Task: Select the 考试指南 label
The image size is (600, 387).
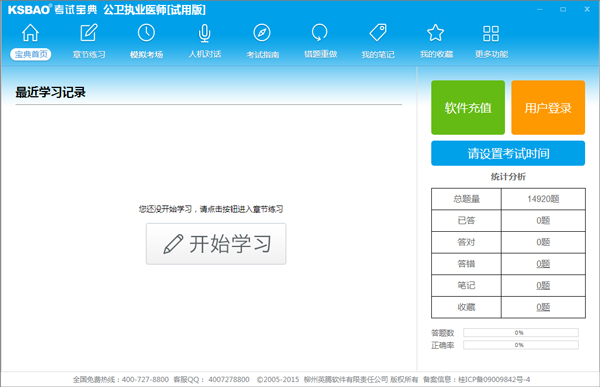Action: [262, 54]
